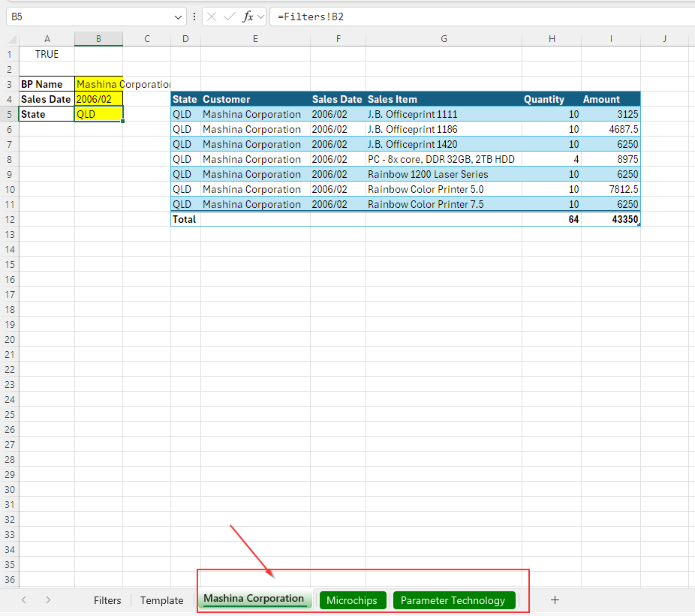Click cell J.B. Officeprint 1420
The image size is (695, 616).
(x=444, y=145)
